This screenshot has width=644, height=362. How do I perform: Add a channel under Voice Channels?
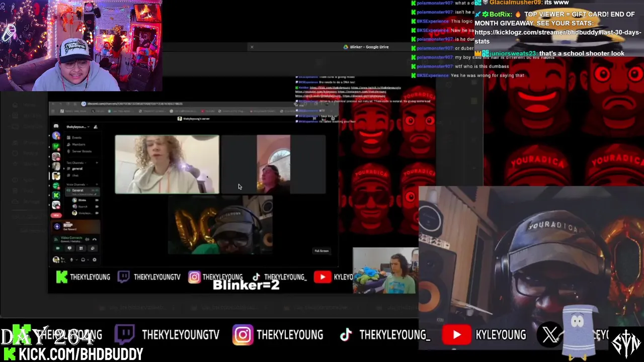coord(97,184)
